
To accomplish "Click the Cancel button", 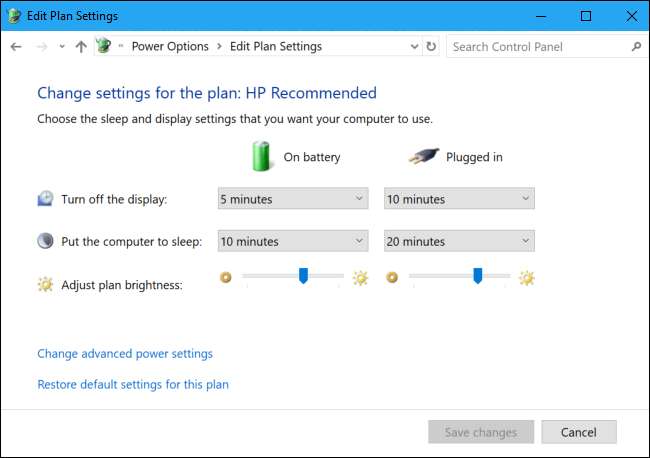I will pyautogui.click(x=579, y=433).
